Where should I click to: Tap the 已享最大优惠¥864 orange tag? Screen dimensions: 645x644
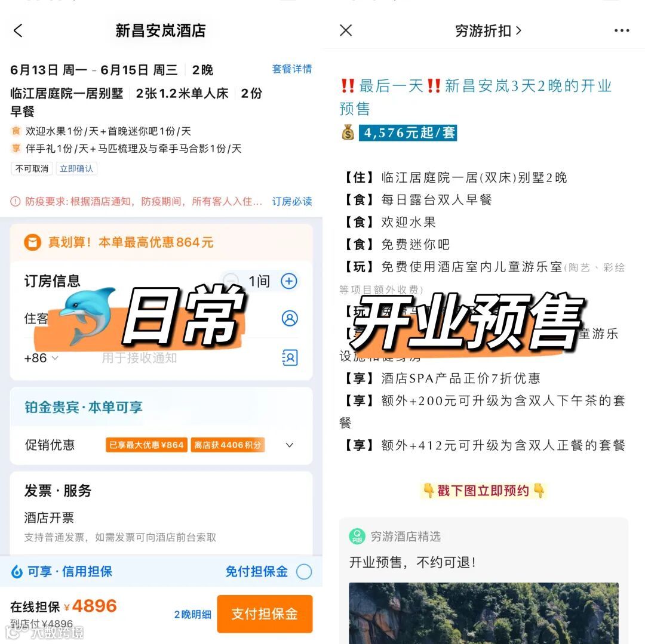[x=146, y=445]
